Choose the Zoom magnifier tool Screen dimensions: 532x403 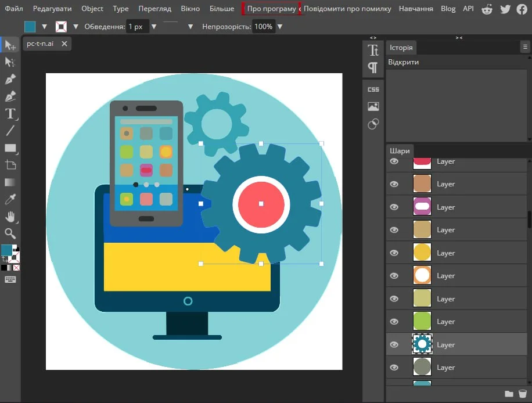coord(10,233)
